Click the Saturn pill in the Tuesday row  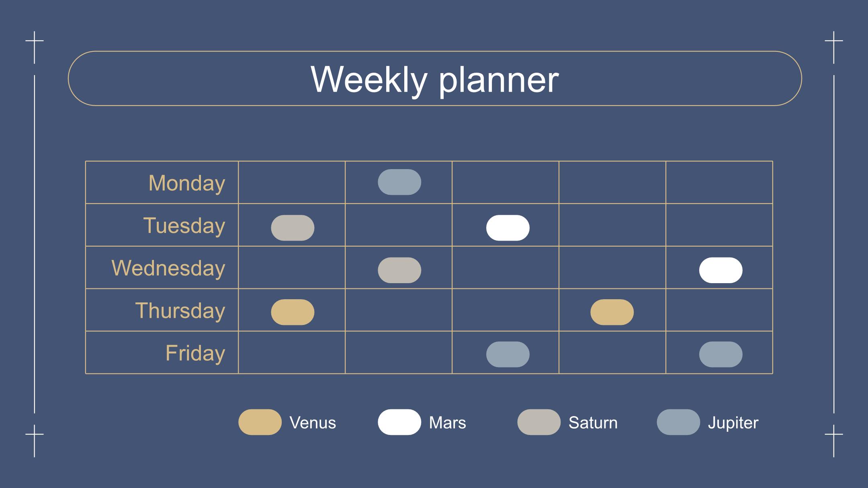coord(293,228)
